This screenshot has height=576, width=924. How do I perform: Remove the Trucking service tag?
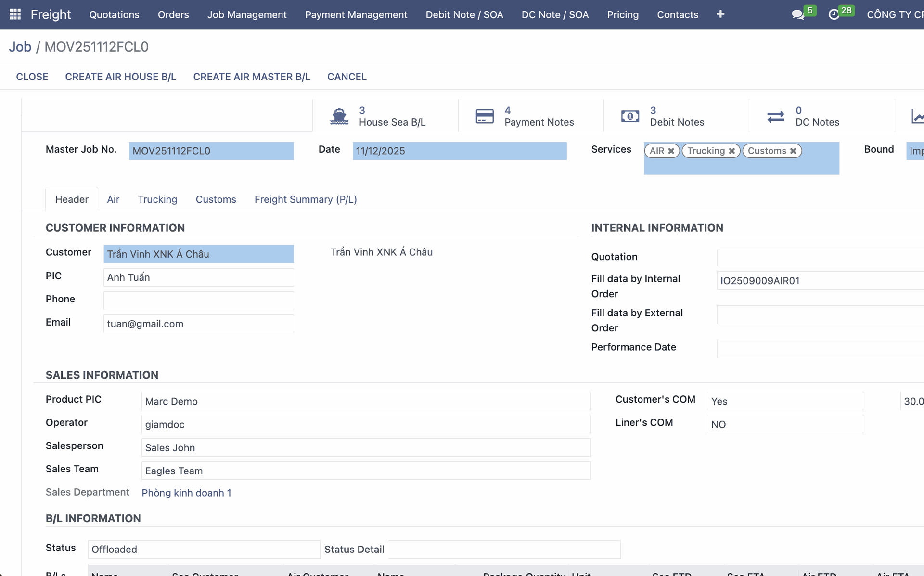pyautogui.click(x=731, y=151)
